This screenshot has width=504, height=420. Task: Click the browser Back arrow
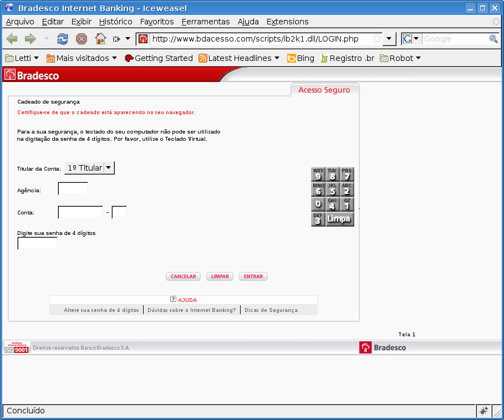12,39
